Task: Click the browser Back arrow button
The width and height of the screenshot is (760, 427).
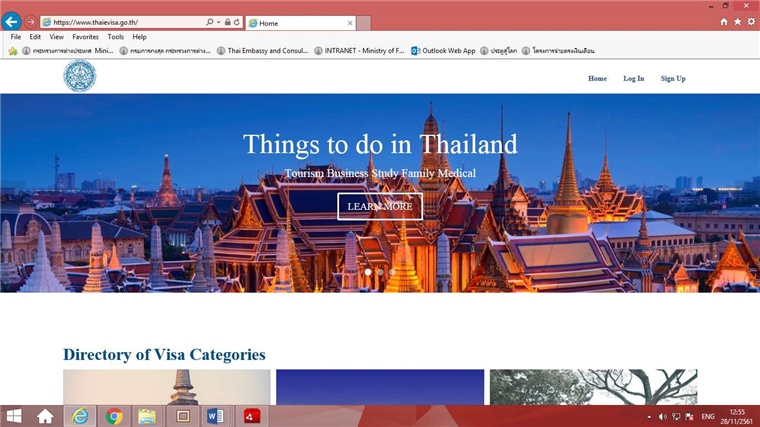Action: tap(11, 21)
